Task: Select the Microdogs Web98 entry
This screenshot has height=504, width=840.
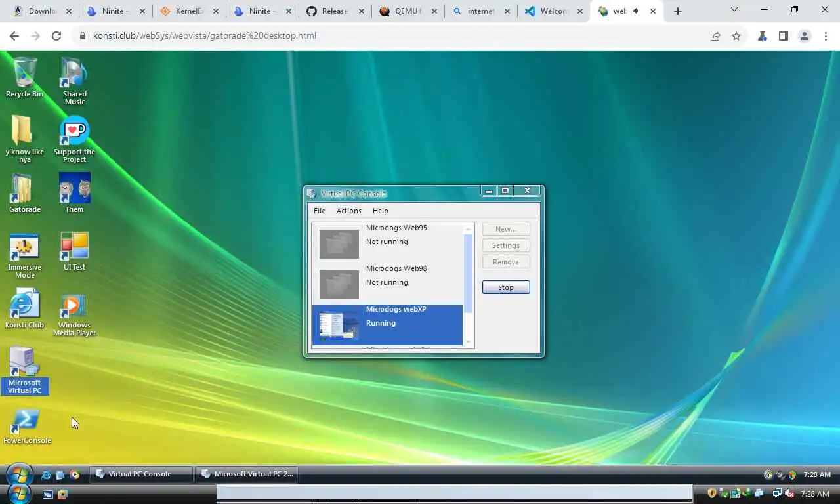Action: [x=387, y=283]
